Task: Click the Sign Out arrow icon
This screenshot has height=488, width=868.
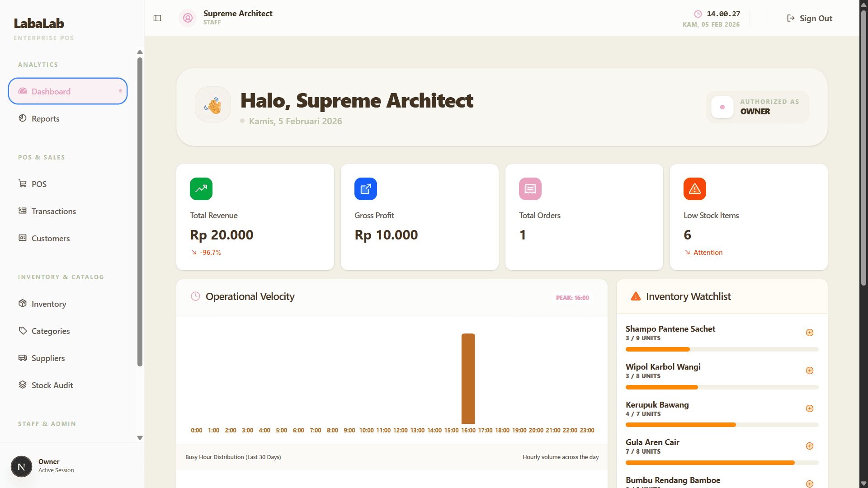Action: tap(791, 18)
